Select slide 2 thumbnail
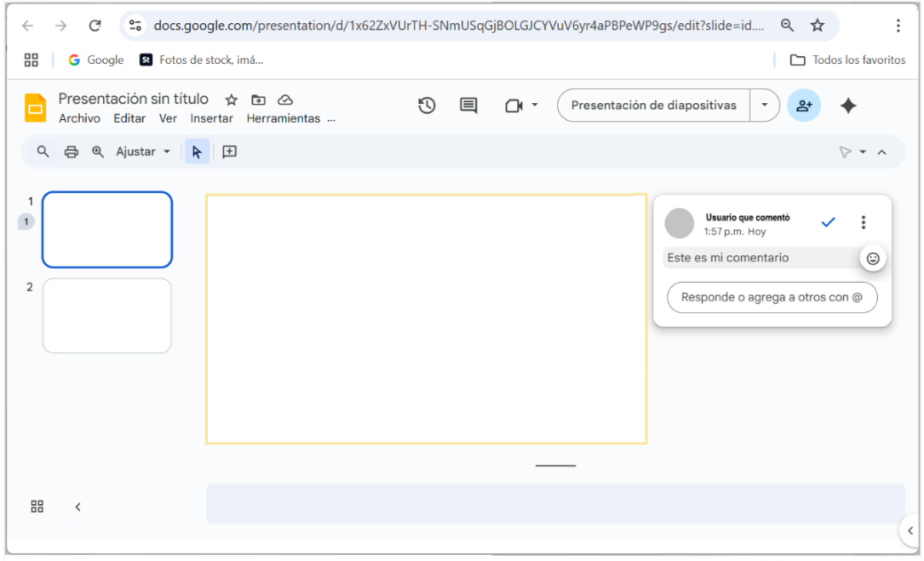Viewport: 924px width, 561px height. click(107, 316)
